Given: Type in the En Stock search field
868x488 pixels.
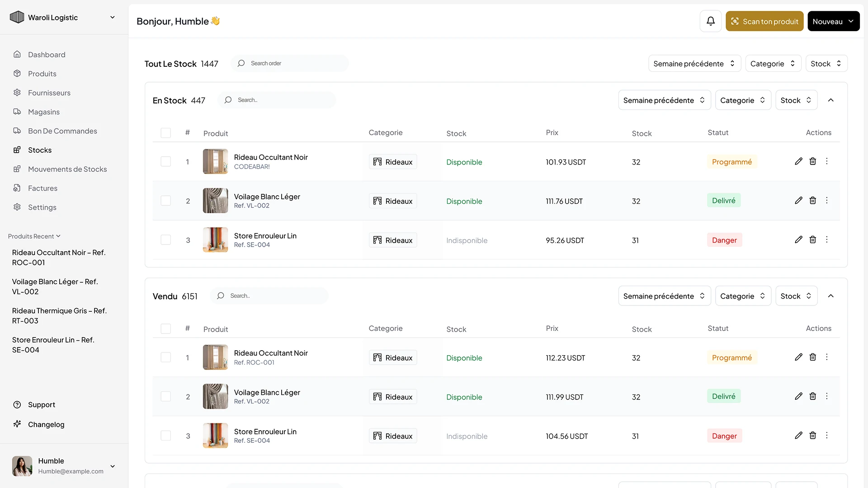Looking at the screenshot, I should coord(277,99).
